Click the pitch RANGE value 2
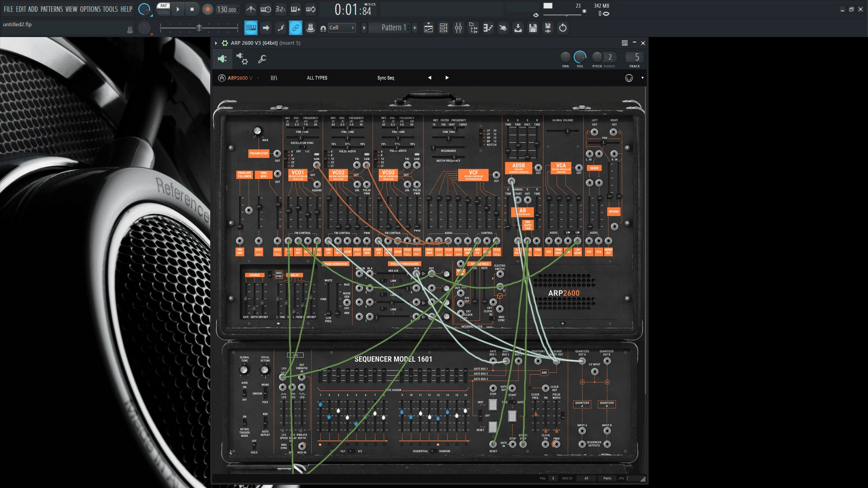The width and height of the screenshot is (868, 488). click(610, 57)
